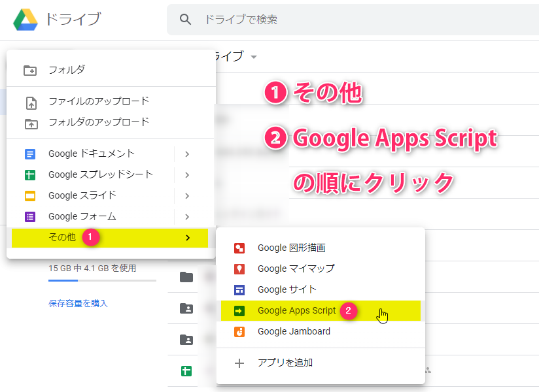The height and width of the screenshot is (392, 539).
Task: Select Google サイト from submenu
Action: tap(321, 289)
